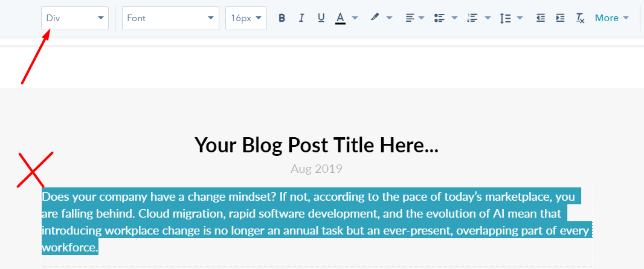
Task: Clear text formatting
Action: (x=580, y=18)
